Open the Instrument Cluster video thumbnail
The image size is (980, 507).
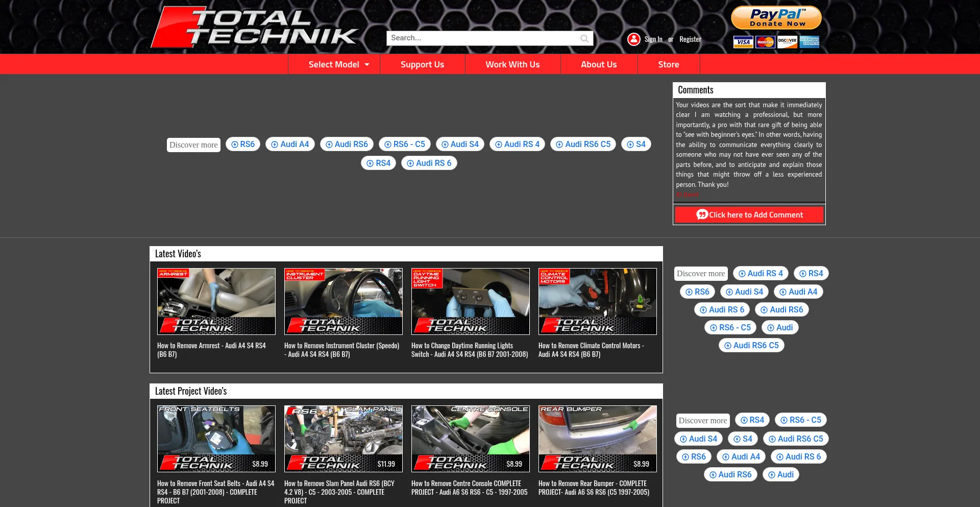tap(344, 302)
